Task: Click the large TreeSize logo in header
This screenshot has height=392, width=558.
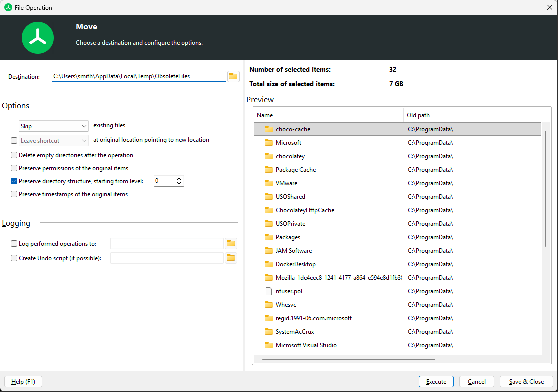Action: point(37,38)
